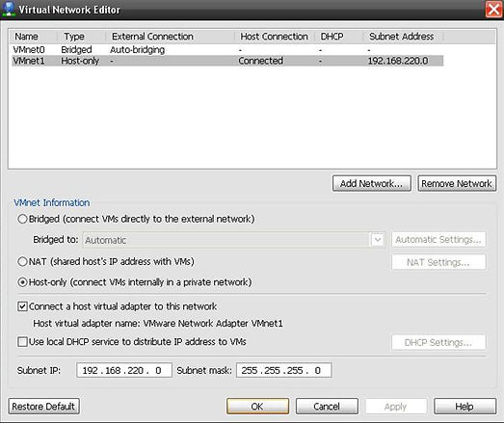This screenshot has width=504, height=423.
Task: Select the Host-only radio button
Action: coord(22,282)
